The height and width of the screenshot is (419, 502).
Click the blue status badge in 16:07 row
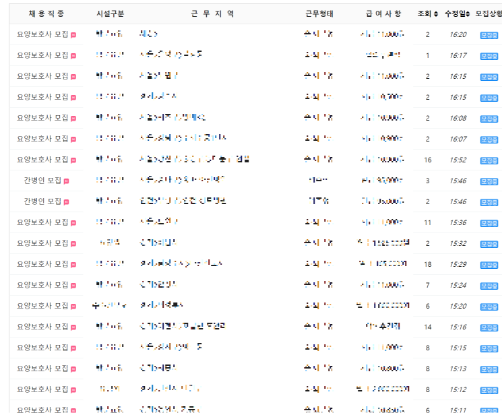[489, 140]
